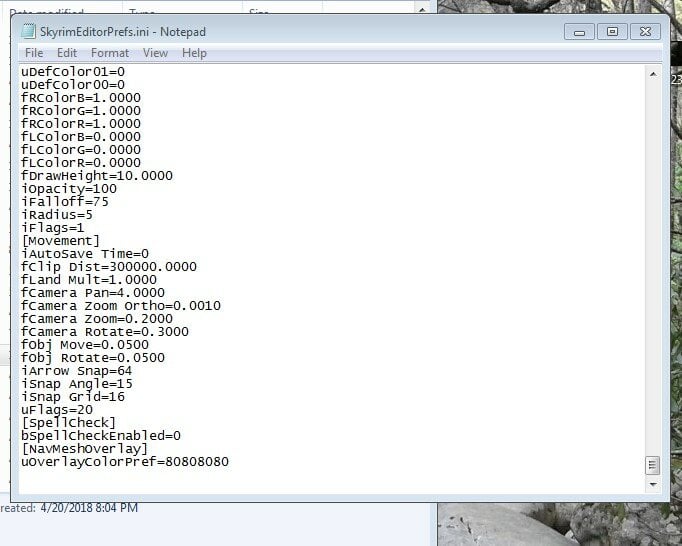The image size is (682, 546).
Task: Click the line iFalloff=75
Action: click(65, 202)
